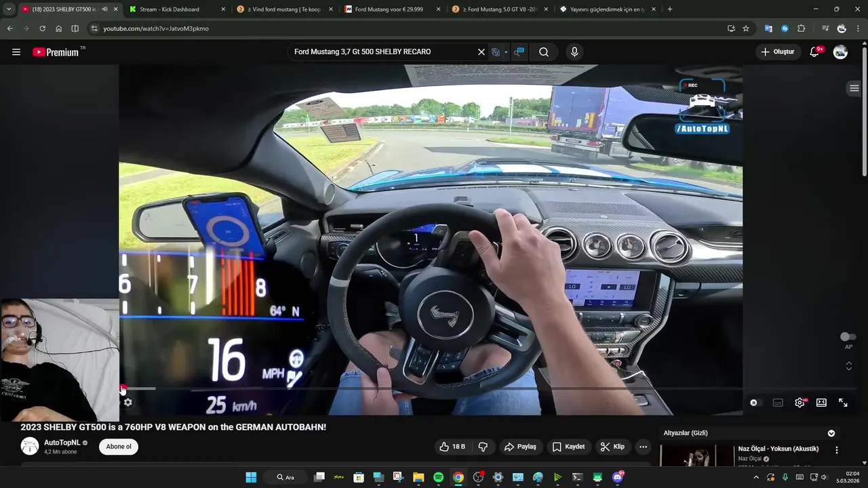This screenshot has height=488, width=868.
Task: Start voice search with microphone
Action: tap(574, 52)
